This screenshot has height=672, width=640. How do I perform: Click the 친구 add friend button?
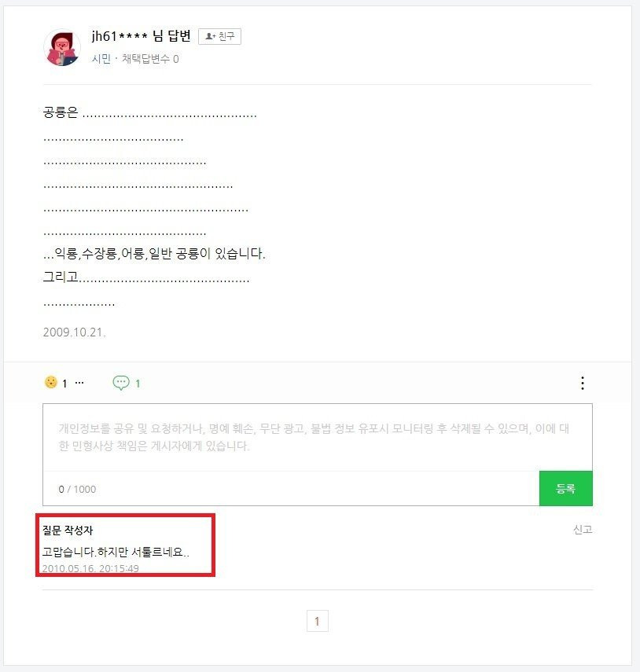[x=219, y=36]
